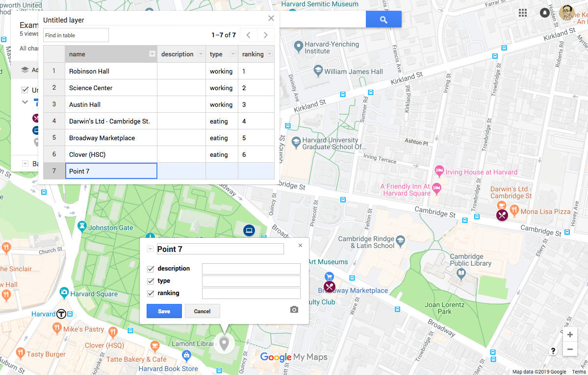Click the Harvard Book Store shopping icon
Screen dimensions: 588x375
[x=186, y=355]
